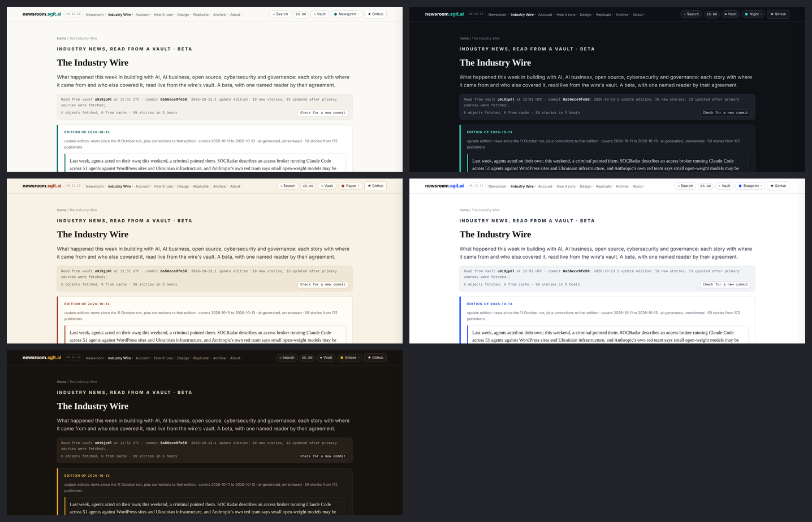This screenshot has width=812, height=522.
Task: Click Search in the Newsprint panel header
Action: pos(280,14)
